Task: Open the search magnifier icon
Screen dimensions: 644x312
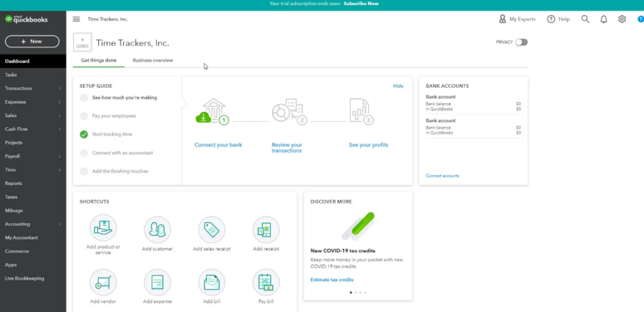Action: tap(586, 19)
